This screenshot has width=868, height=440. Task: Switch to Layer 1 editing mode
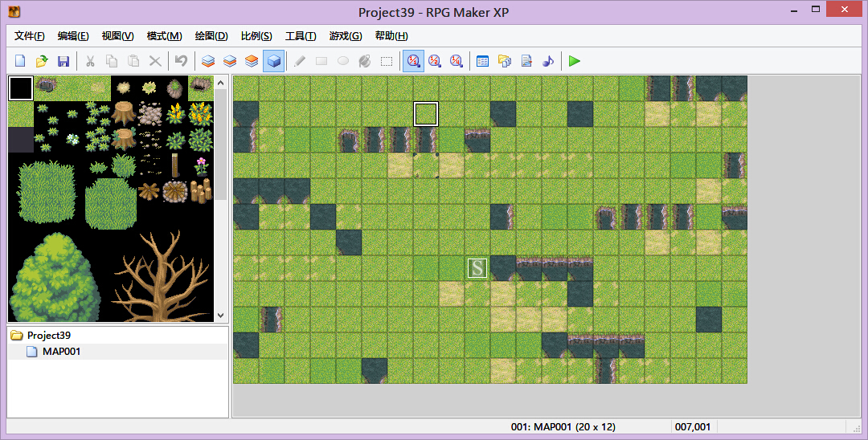(207, 61)
